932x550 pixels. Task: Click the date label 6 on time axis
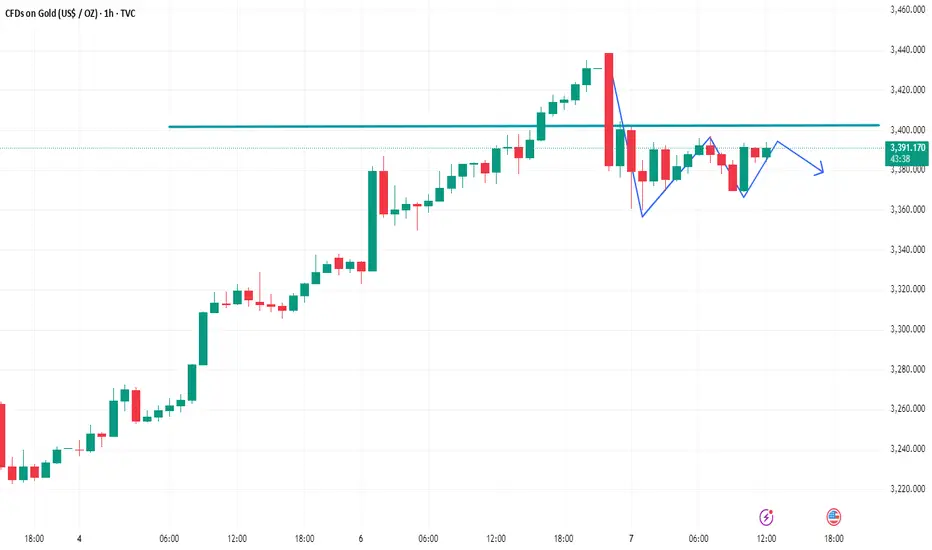pyautogui.click(x=361, y=539)
